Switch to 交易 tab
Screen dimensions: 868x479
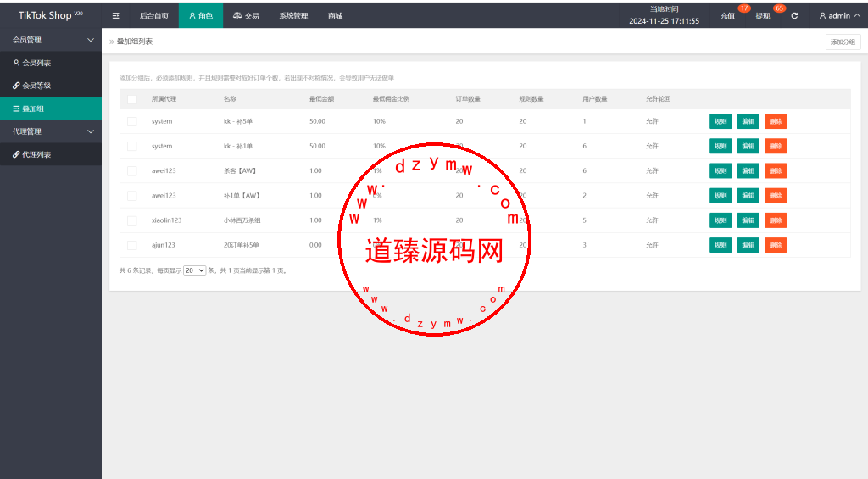pos(246,15)
